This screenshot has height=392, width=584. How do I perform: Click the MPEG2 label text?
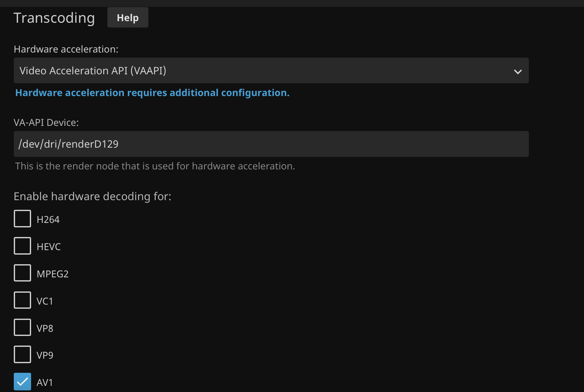click(x=53, y=274)
